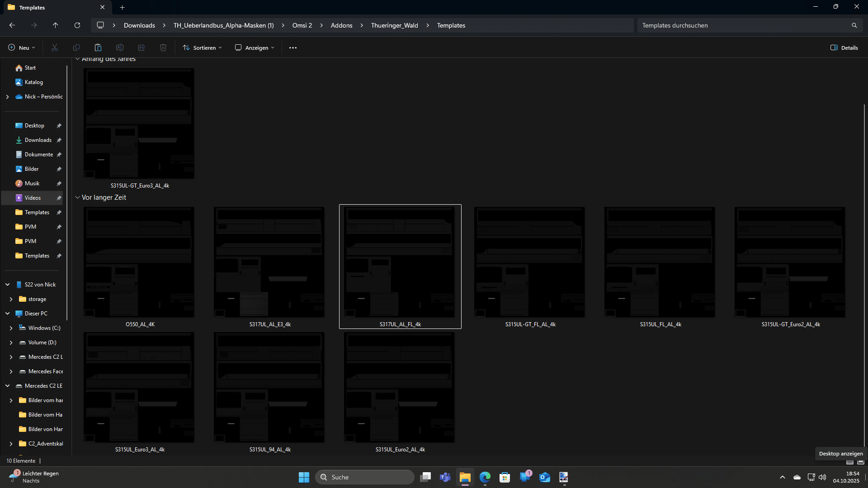Toggle the Details pane button

pyautogui.click(x=844, y=47)
